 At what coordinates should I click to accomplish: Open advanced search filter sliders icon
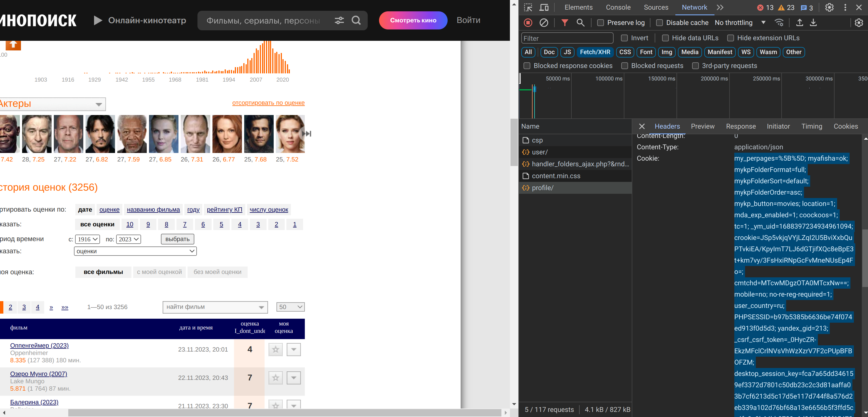[339, 21]
